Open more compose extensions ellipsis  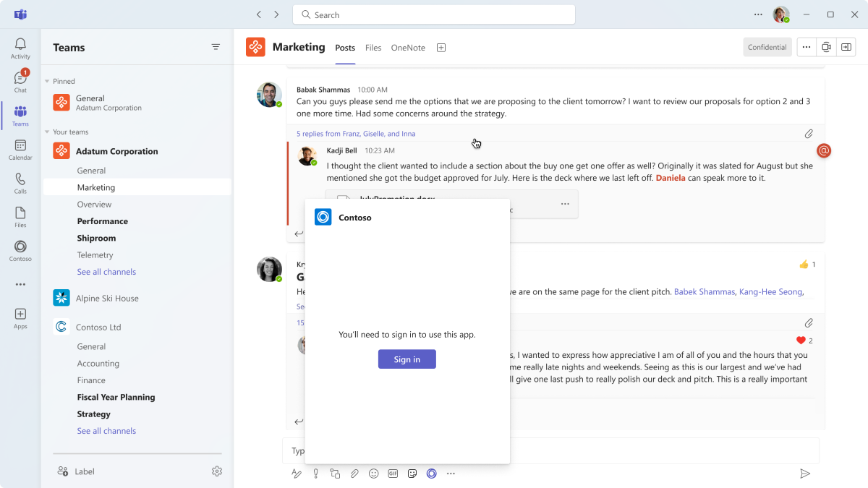point(451,474)
